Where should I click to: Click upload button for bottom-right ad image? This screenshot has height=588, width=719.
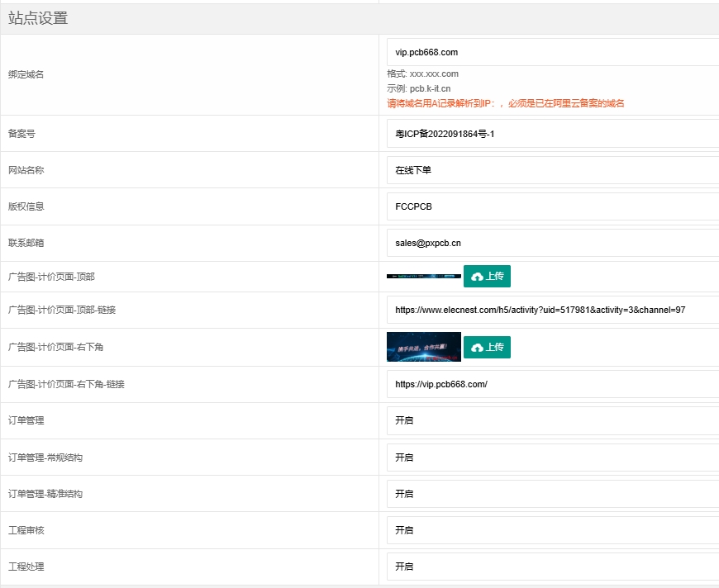pos(487,348)
